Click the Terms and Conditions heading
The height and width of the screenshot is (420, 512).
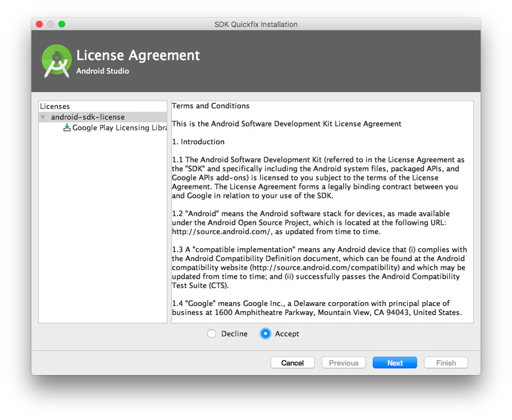211,106
